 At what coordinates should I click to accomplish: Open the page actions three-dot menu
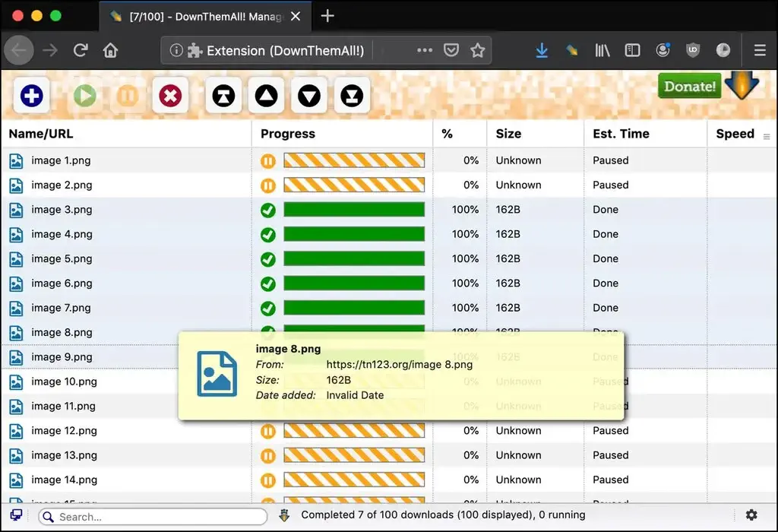[424, 50]
